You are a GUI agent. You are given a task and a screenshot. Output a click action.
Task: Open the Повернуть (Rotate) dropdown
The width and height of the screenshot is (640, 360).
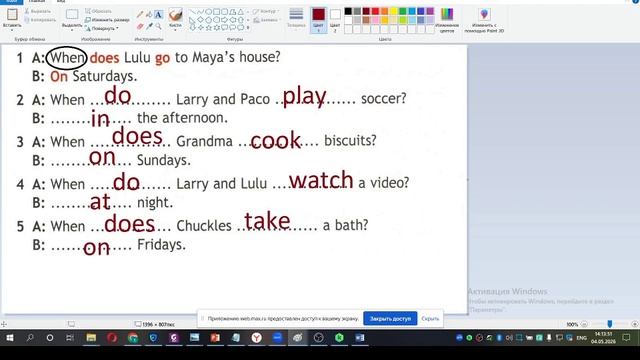click(102, 29)
